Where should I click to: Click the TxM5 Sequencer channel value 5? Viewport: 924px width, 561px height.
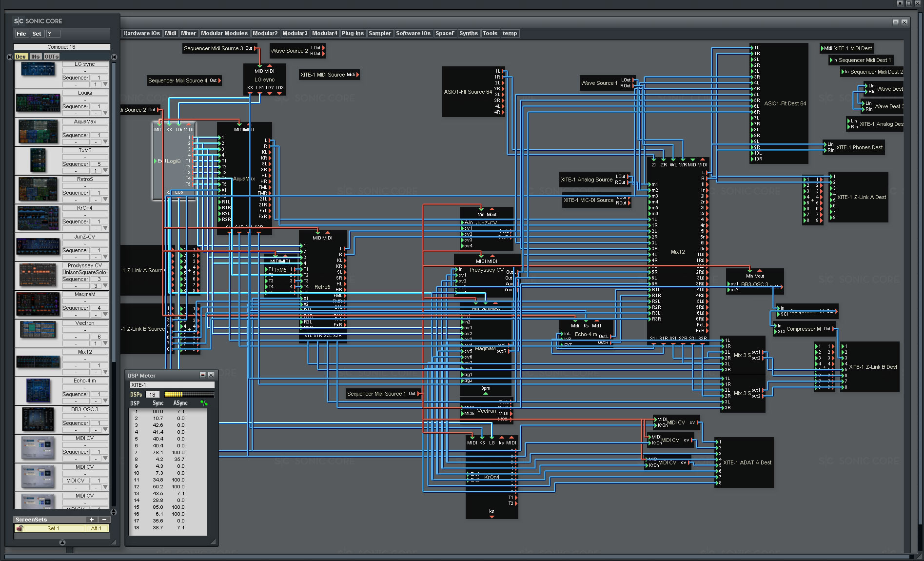tap(99, 164)
